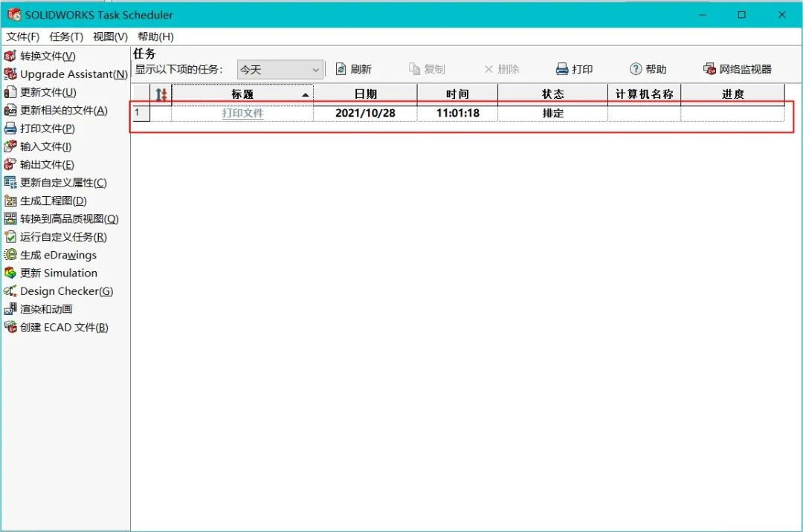
Task: Open the 文件(F) menu
Action: 22,36
